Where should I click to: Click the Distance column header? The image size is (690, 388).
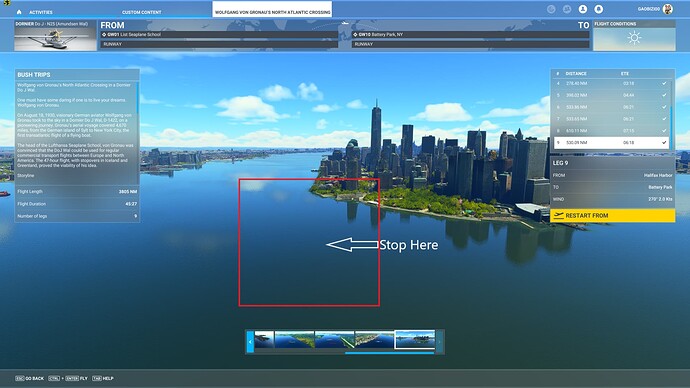(x=576, y=73)
